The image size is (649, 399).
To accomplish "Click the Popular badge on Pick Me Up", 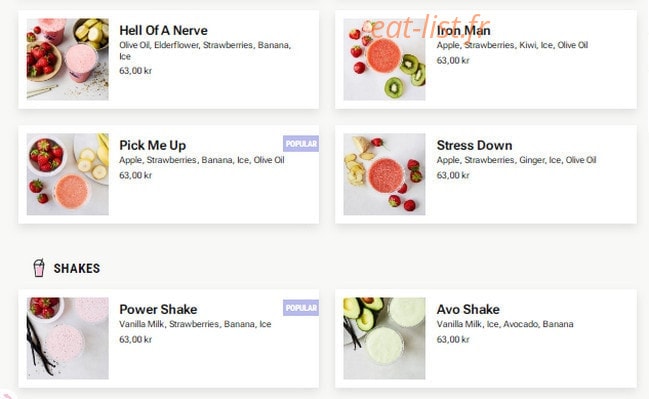I will click(301, 144).
